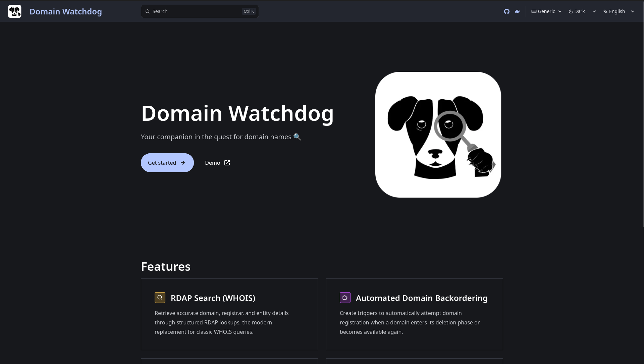Open the Generic platform dropdown
644x364 pixels.
pos(546,11)
